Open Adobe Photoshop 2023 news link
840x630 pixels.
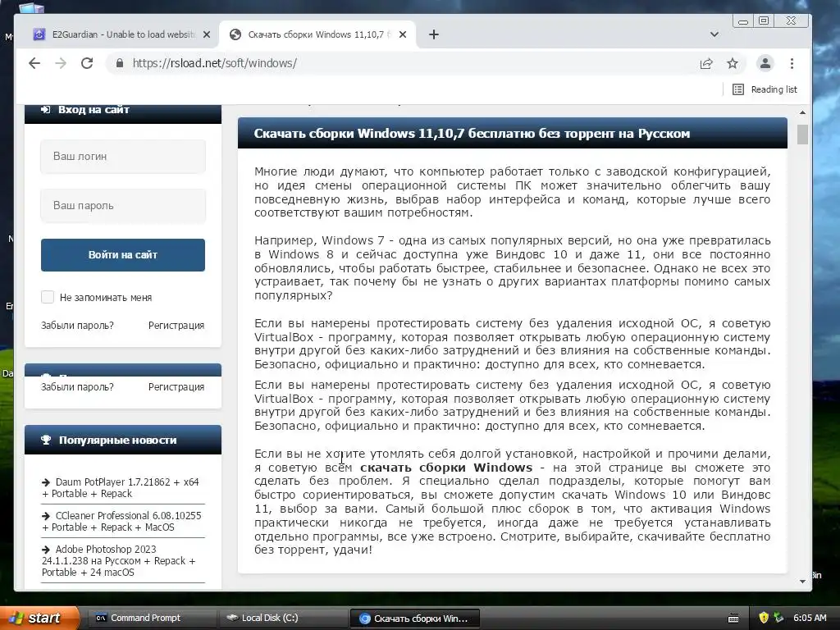[x=118, y=561]
